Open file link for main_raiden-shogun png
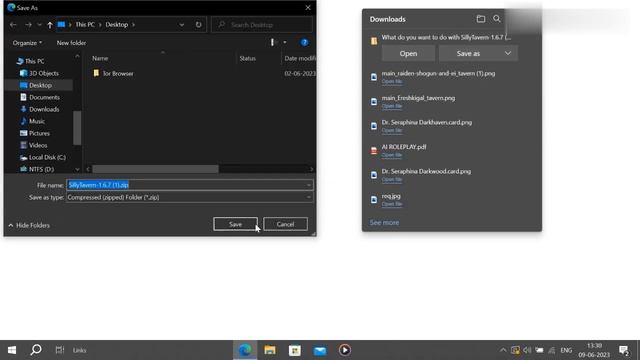Image resolution: width=640 pixels, height=360 pixels. tap(392, 82)
